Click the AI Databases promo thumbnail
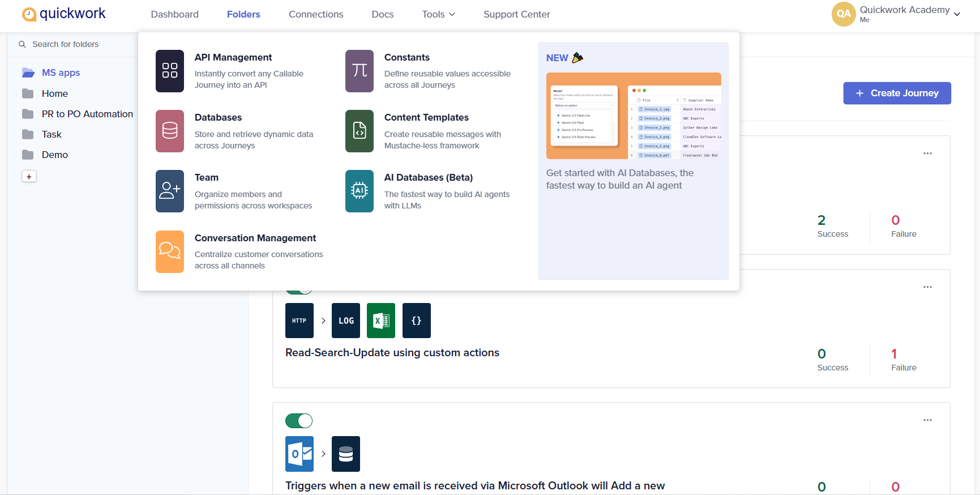 [x=634, y=116]
